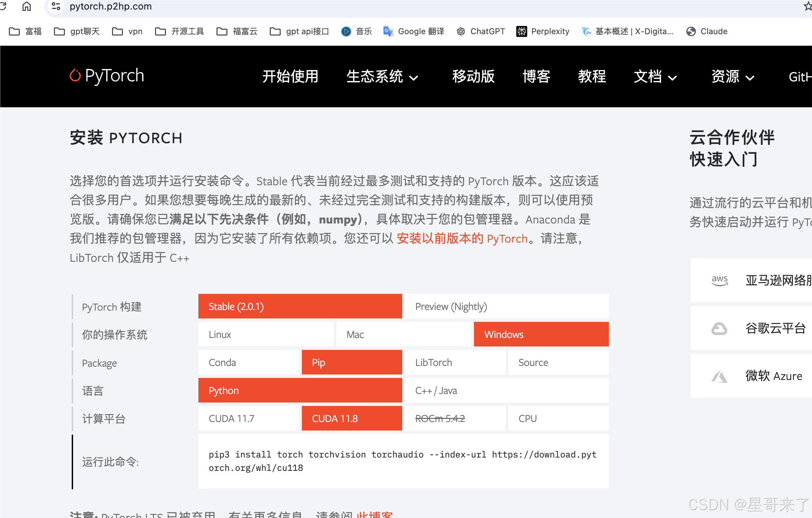Open the 音乐 bookmark
The width and height of the screenshot is (812, 518).
[x=356, y=31]
